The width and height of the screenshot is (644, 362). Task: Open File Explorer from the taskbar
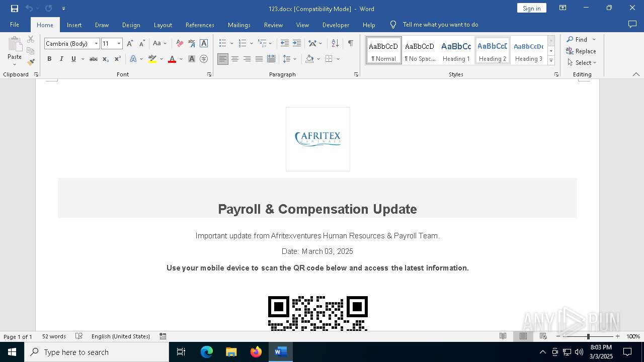[x=231, y=352]
